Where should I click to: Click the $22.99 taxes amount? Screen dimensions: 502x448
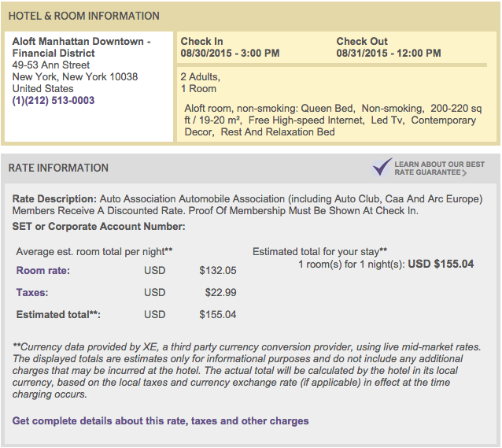(220, 293)
